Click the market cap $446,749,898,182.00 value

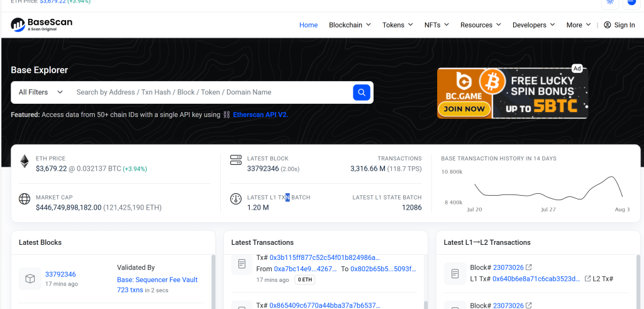[68, 208]
